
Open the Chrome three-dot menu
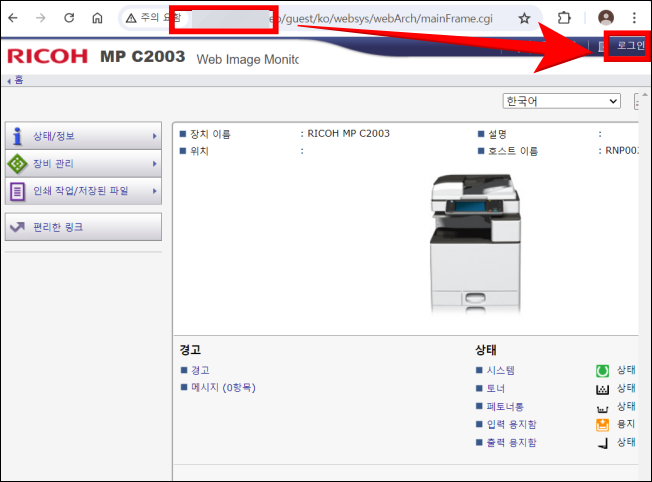pyautogui.click(x=634, y=18)
